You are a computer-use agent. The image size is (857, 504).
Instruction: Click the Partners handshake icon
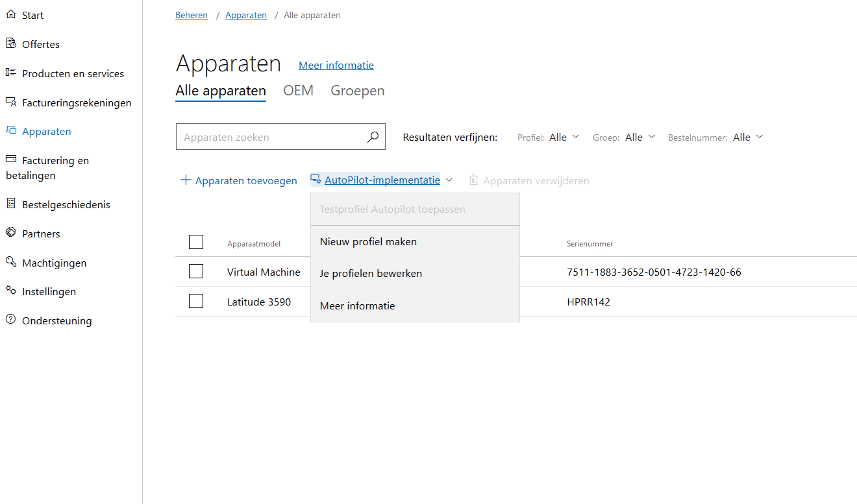pyautogui.click(x=10, y=233)
